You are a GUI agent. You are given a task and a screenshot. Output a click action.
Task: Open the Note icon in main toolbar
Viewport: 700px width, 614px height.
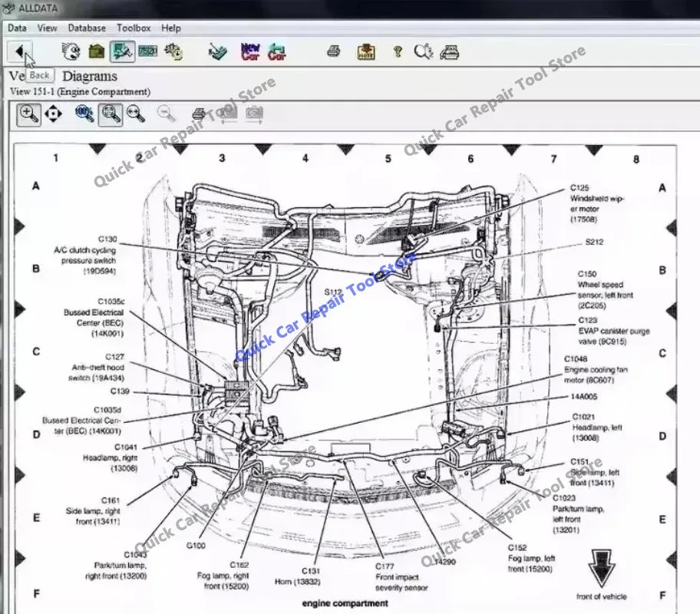coord(366,51)
